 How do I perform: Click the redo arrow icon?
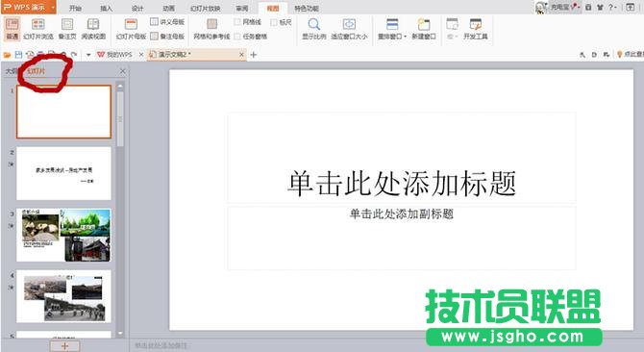coord(74,55)
